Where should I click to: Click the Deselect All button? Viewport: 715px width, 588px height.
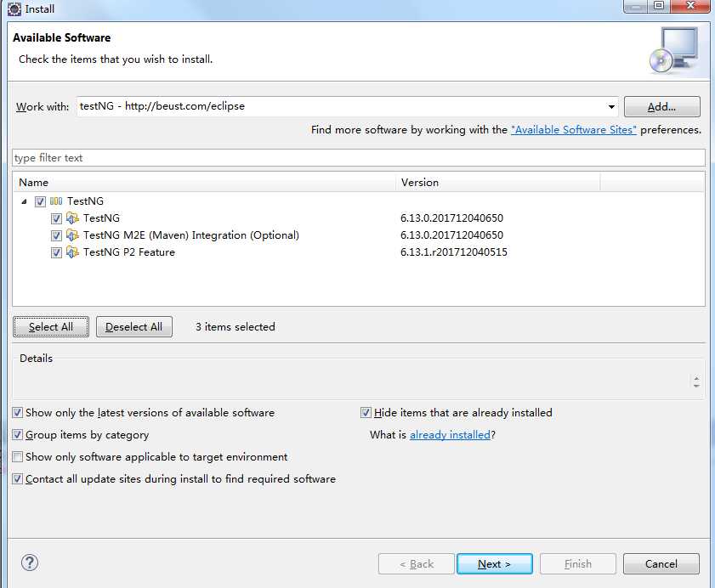pyautogui.click(x=134, y=327)
